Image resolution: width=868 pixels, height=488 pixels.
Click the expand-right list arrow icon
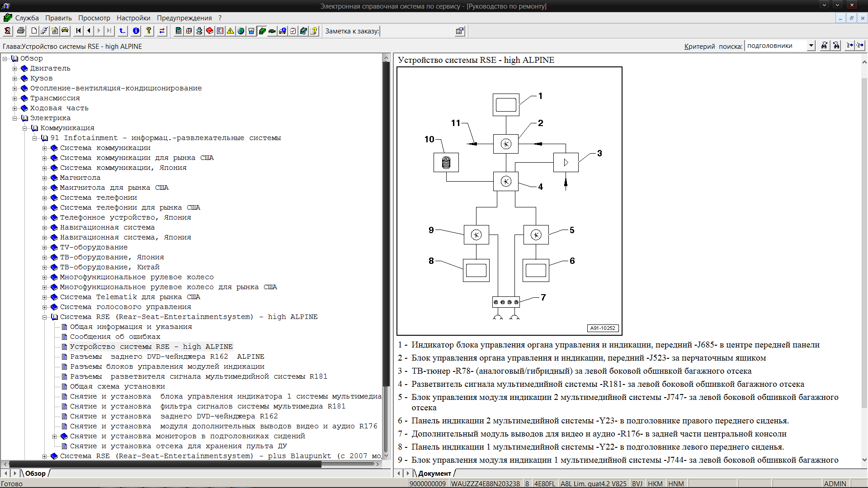point(860,46)
